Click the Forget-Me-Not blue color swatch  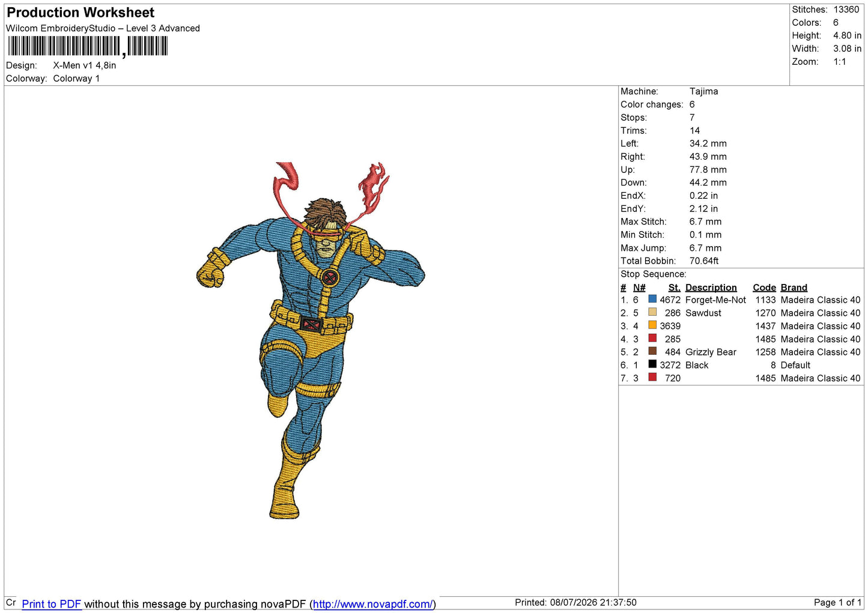pyautogui.click(x=652, y=299)
